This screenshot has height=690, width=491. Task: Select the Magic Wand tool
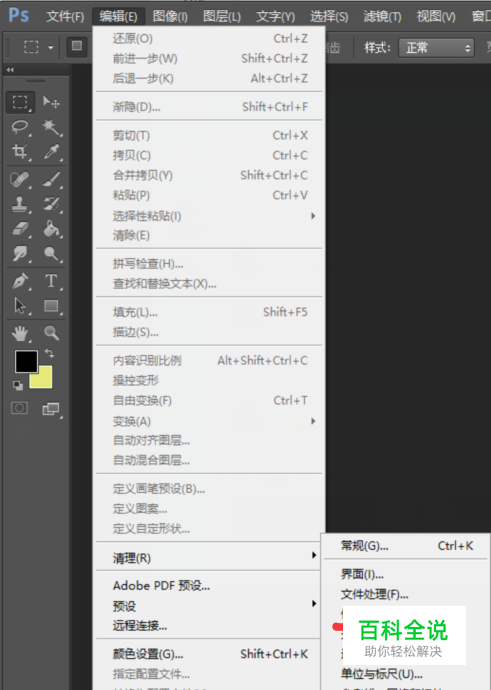tap(51, 127)
